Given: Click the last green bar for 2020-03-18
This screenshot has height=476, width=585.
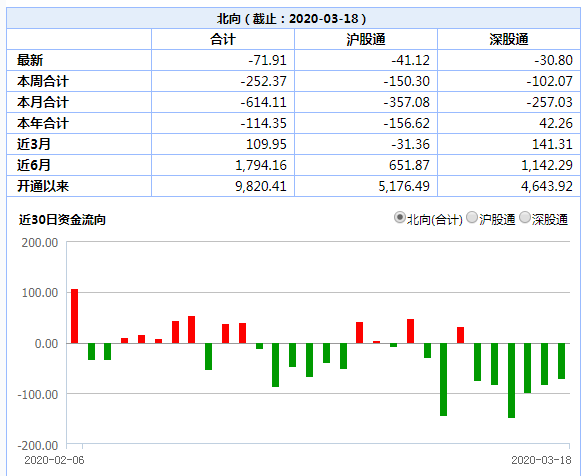Looking at the screenshot, I should click(x=561, y=361).
